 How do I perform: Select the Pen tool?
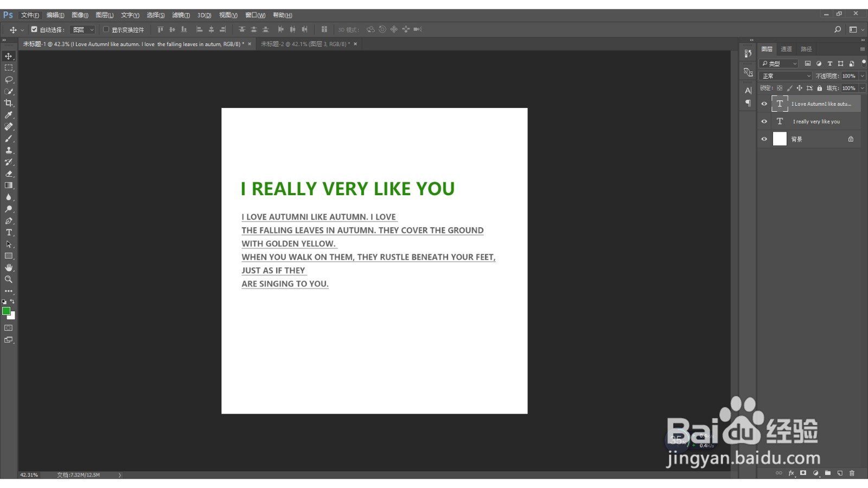pyautogui.click(x=9, y=221)
